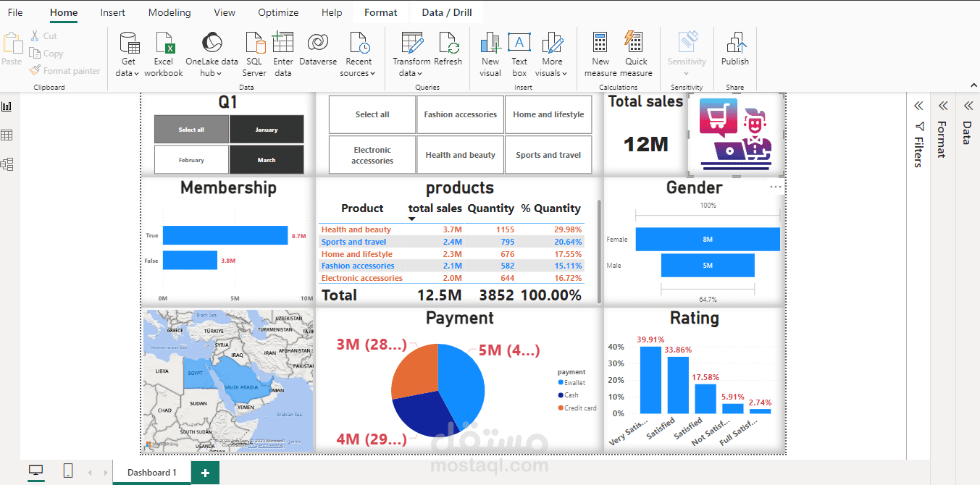The width and height of the screenshot is (980, 485).
Task: Insert a Text box
Action: pyautogui.click(x=519, y=55)
